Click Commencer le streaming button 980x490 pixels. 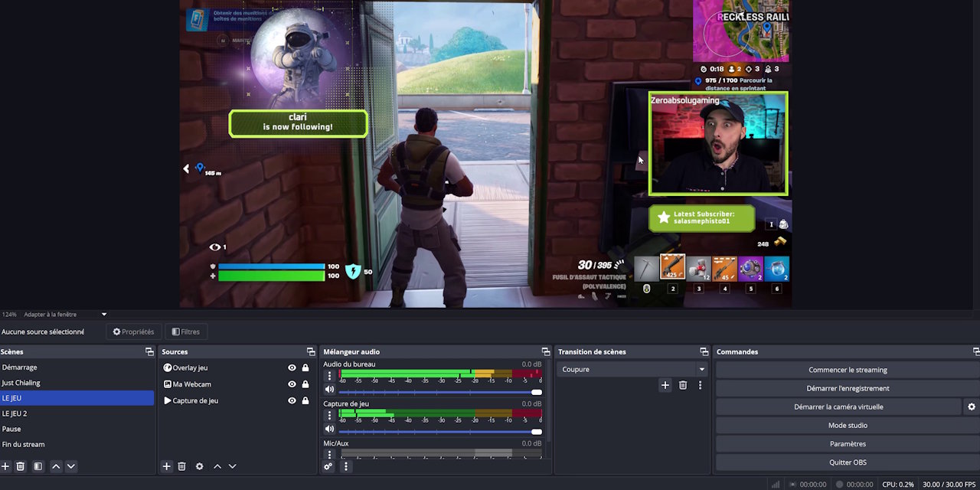[x=848, y=370]
